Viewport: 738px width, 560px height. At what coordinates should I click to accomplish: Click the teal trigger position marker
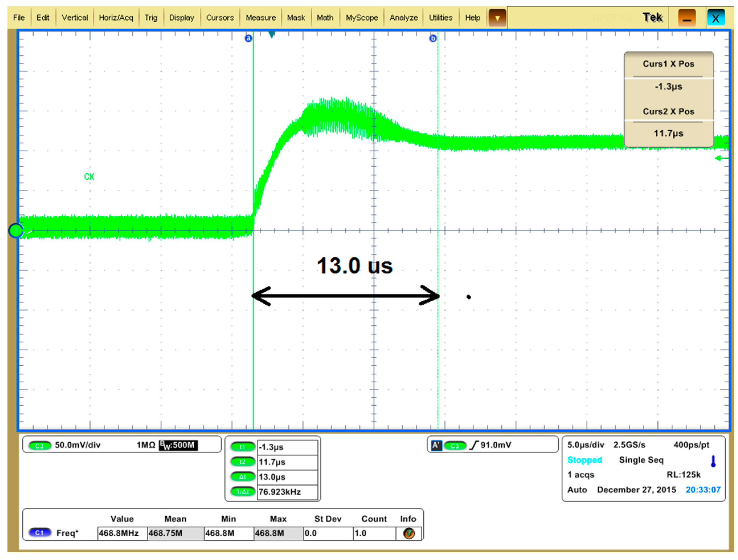pyautogui.click(x=272, y=34)
